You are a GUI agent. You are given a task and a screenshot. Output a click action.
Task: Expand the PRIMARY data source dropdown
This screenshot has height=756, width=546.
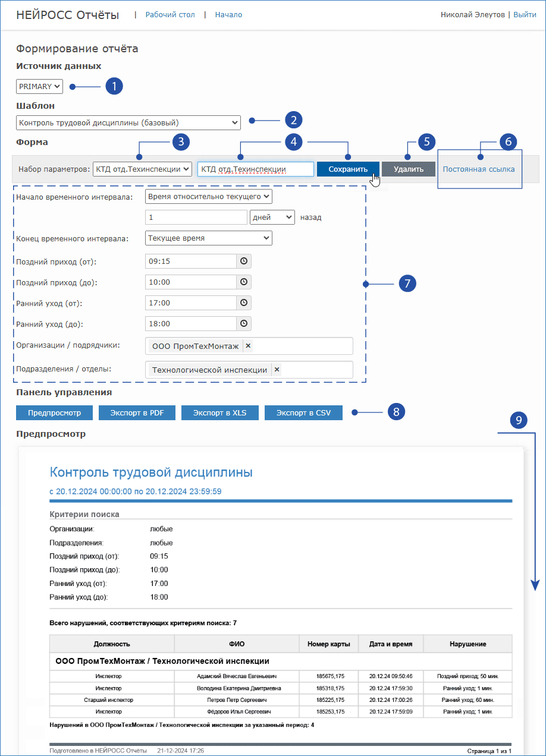coord(39,87)
